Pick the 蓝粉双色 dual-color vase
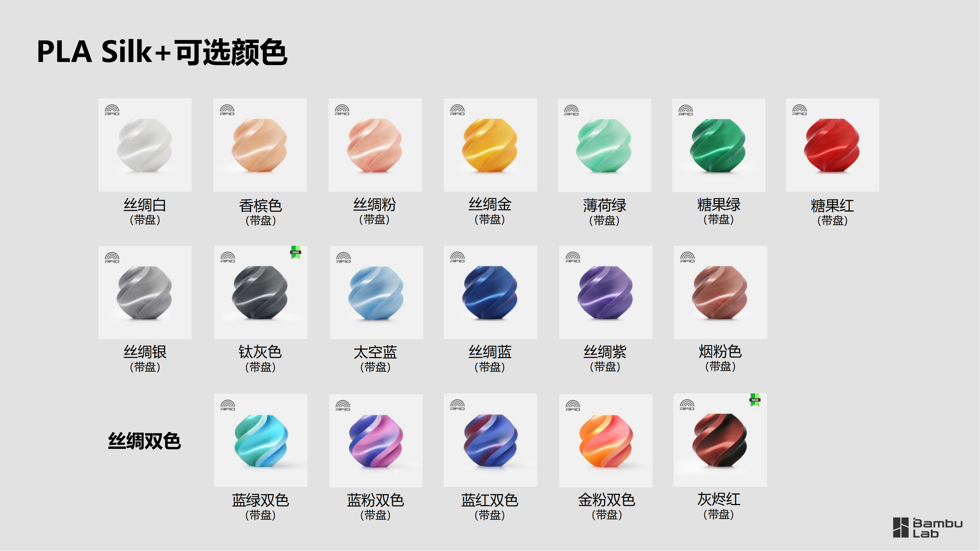Viewport: 980px width, 551px height. pos(376,441)
